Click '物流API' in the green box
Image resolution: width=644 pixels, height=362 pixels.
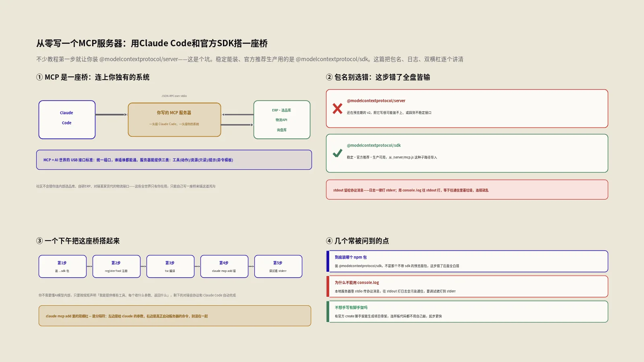click(282, 120)
